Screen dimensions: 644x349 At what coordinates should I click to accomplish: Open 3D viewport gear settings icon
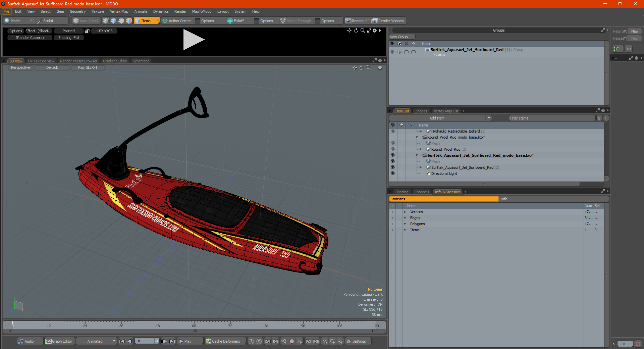click(x=380, y=68)
